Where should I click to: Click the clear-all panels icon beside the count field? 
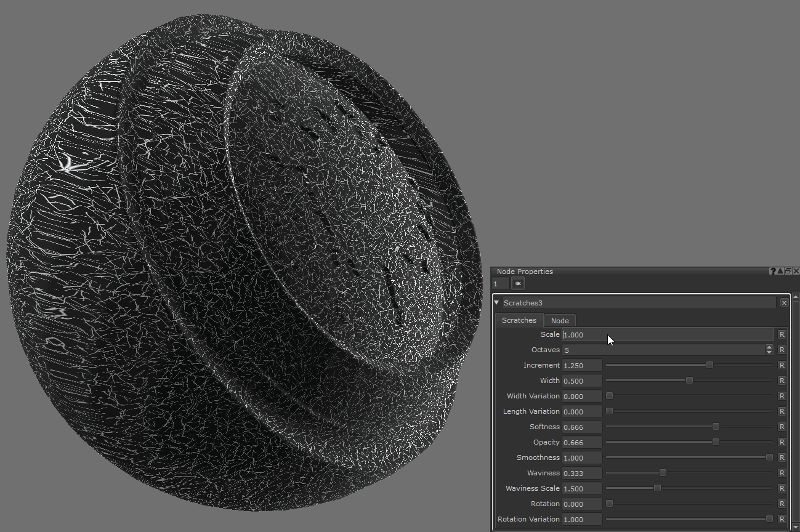(517, 283)
